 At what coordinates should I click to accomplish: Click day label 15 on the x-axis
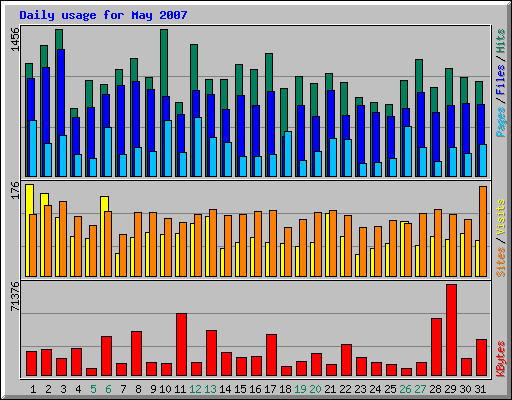point(240,389)
